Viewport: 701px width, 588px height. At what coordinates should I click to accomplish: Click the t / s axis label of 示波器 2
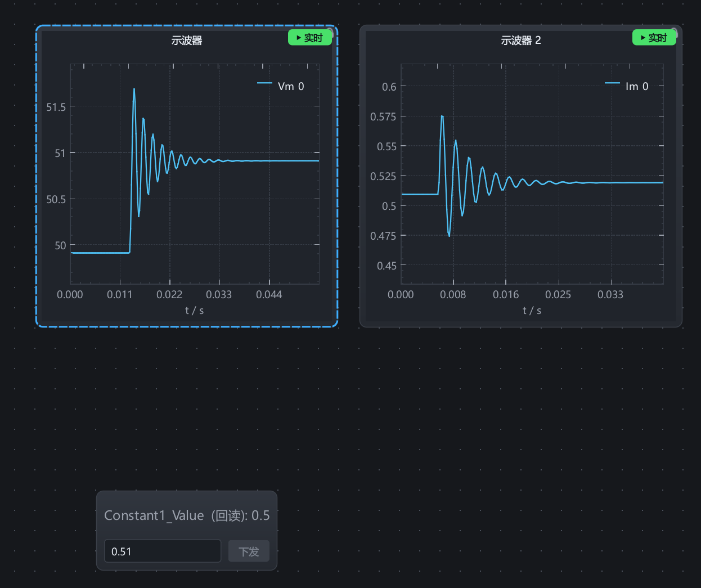[x=532, y=310]
